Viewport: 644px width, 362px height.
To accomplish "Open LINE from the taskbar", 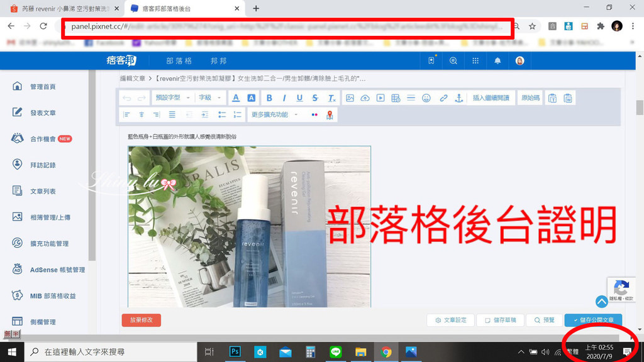I will click(x=336, y=352).
